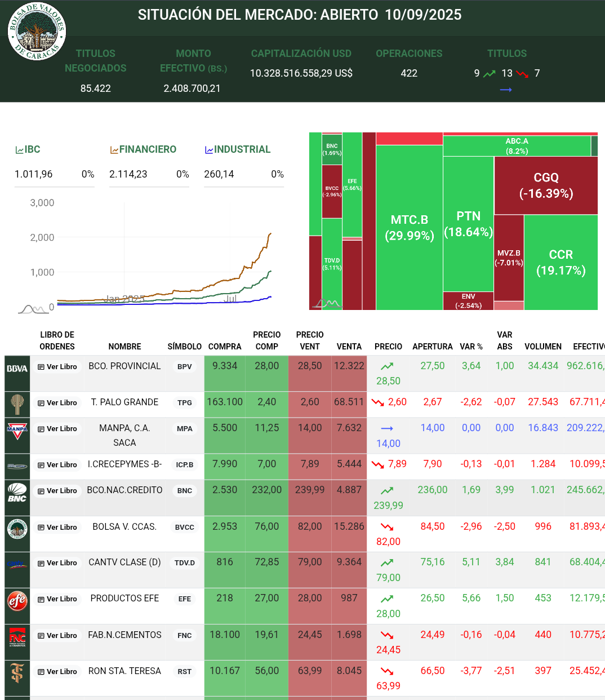The width and height of the screenshot is (605, 700).
Task: Click the up trend arrow for BCO. PROVINCIAL price
Action: coord(387,366)
